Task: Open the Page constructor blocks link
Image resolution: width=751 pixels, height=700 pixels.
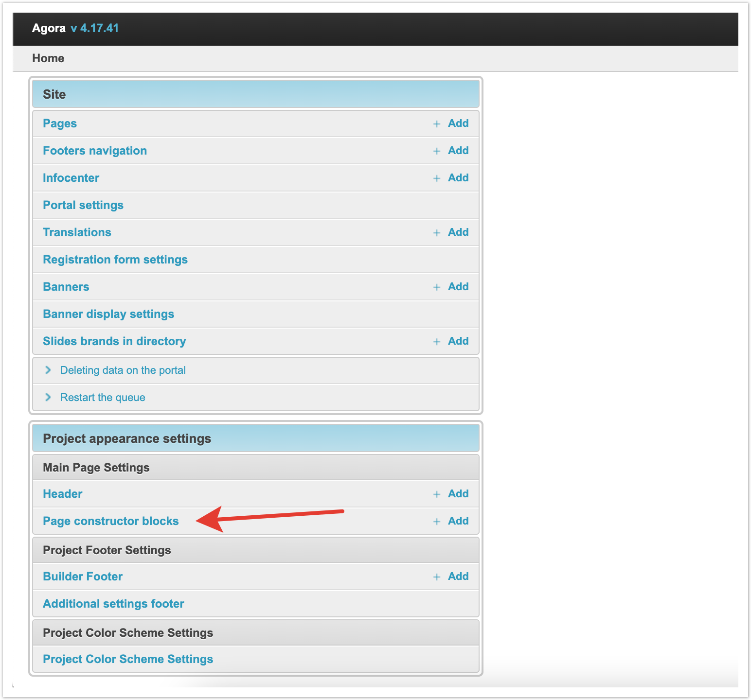Action: click(111, 521)
